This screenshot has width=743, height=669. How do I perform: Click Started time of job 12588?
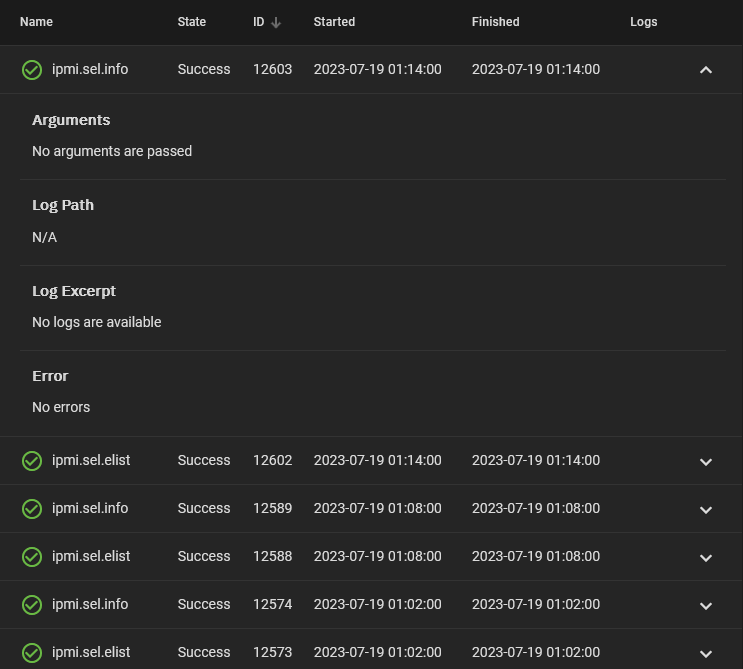tap(378, 556)
